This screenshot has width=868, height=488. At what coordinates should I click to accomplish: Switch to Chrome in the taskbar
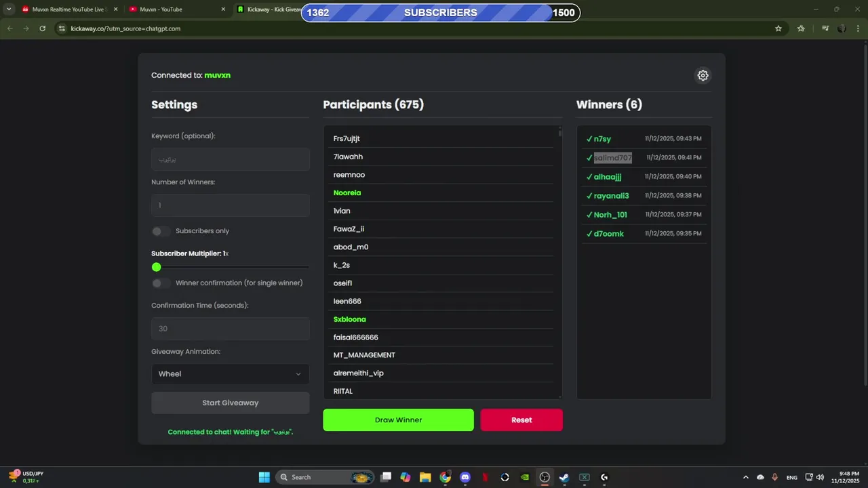445,477
